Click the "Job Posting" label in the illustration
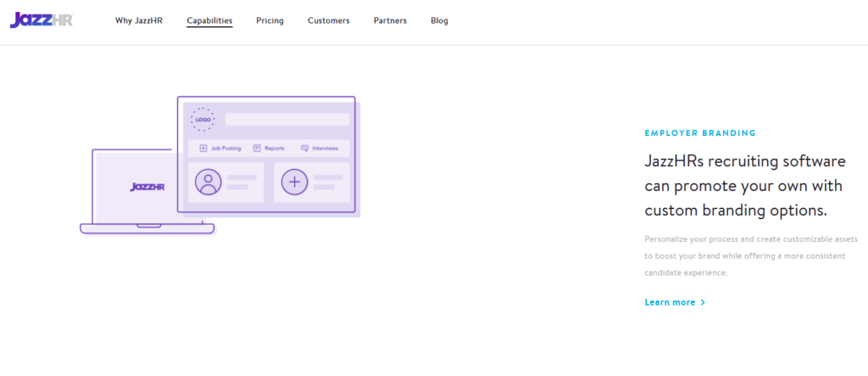 coord(225,148)
